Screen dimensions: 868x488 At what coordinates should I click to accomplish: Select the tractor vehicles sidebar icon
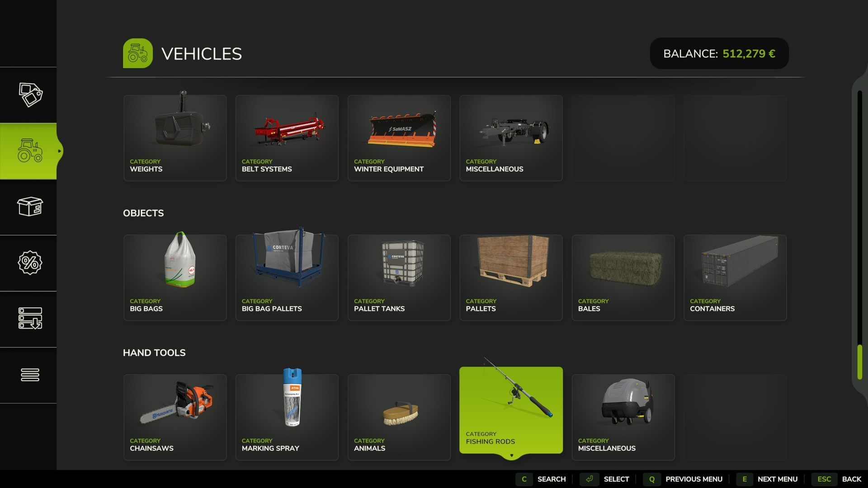click(x=30, y=151)
